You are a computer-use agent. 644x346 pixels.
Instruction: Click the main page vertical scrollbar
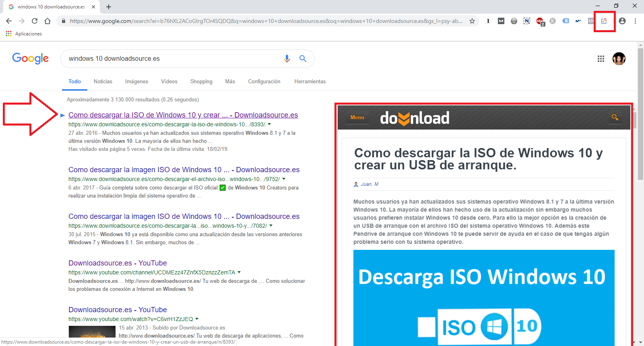coord(640,114)
